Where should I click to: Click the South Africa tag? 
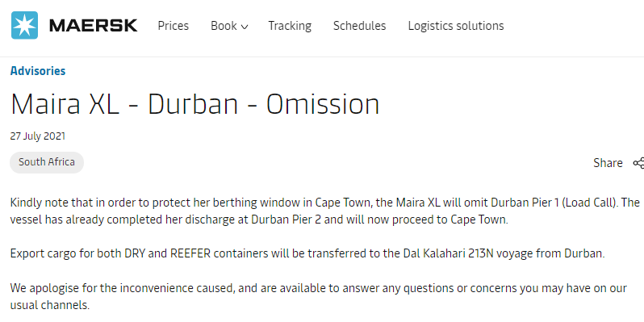click(47, 162)
